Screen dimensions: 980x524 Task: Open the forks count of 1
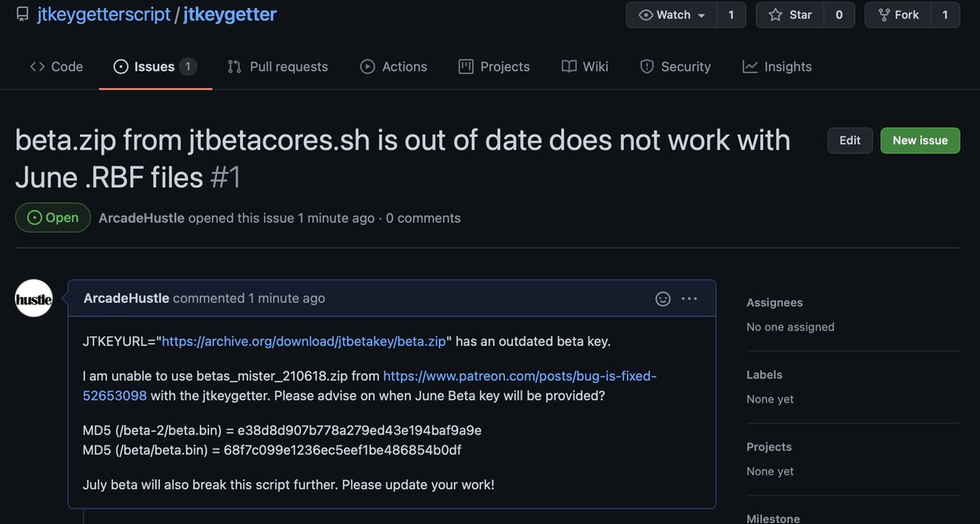pos(945,15)
